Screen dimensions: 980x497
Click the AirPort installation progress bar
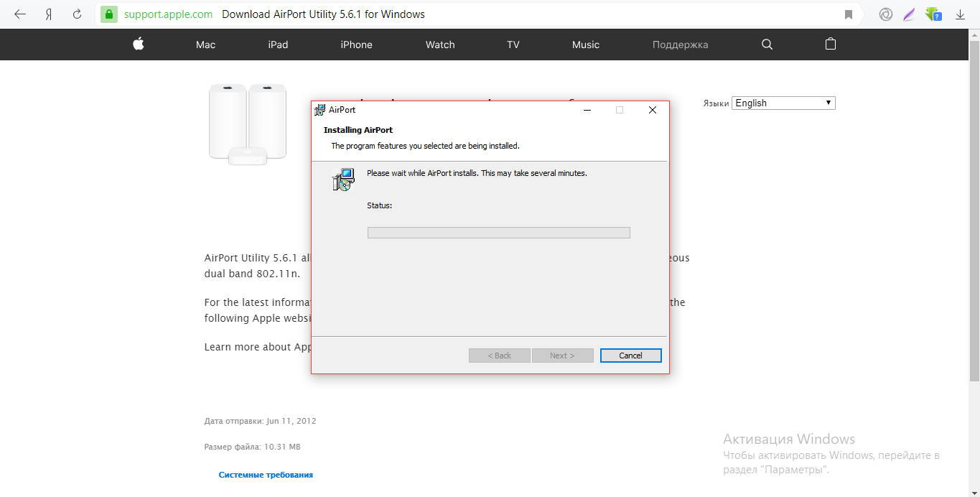pos(498,233)
